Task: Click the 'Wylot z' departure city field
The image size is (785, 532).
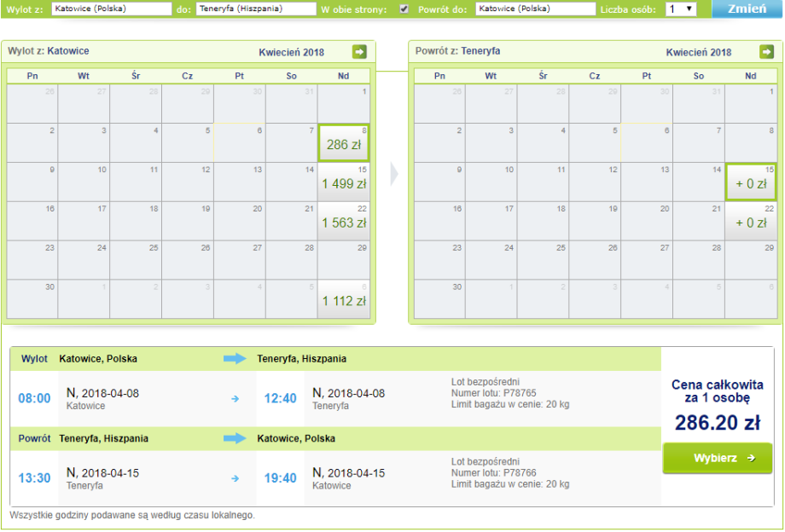Action: 111,9
